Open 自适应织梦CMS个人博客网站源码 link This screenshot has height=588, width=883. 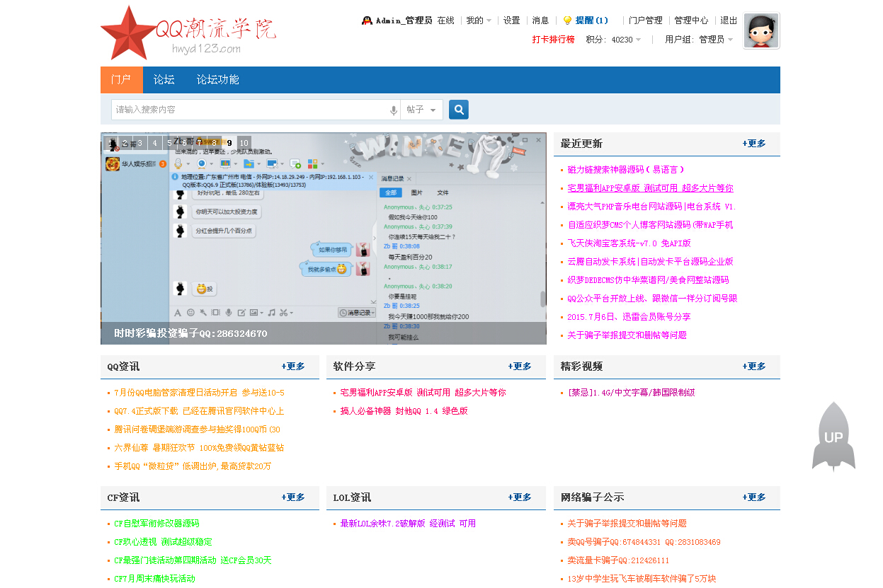(x=650, y=225)
